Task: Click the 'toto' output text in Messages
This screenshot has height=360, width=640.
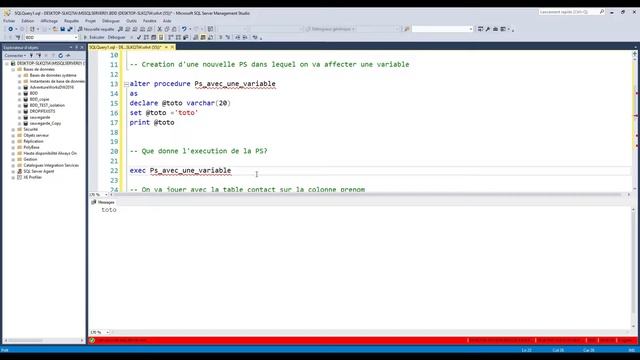Action: coord(109,210)
